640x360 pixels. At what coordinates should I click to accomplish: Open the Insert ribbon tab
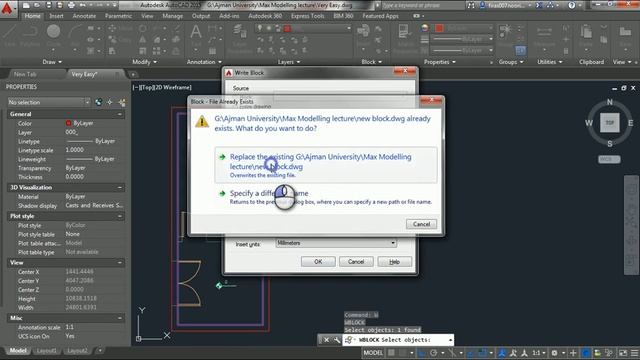tap(56, 16)
